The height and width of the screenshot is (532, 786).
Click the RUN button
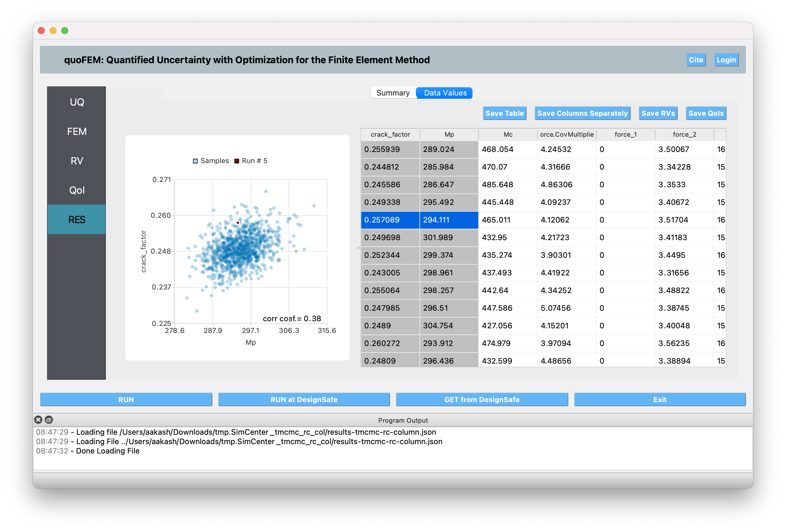(x=126, y=399)
